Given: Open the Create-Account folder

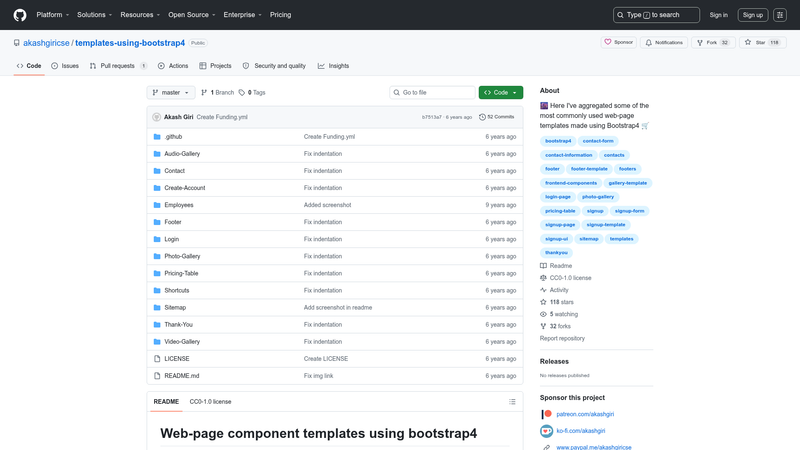Looking at the screenshot, I should [x=185, y=188].
